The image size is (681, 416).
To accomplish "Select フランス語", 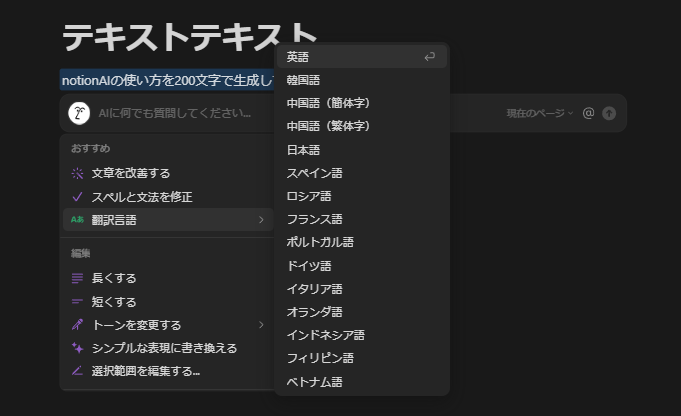I will [362, 219].
